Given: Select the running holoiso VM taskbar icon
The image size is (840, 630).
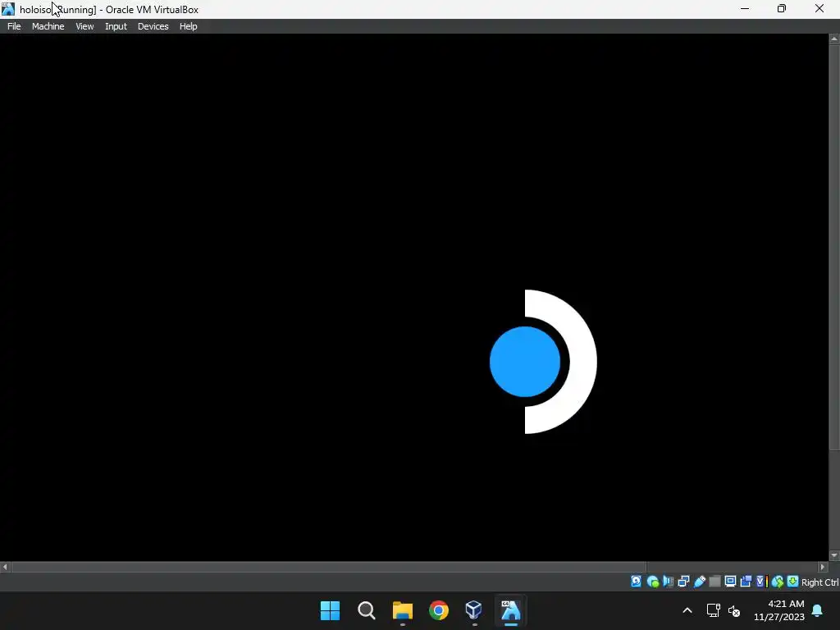Looking at the screenshot, I should tap(510, 610).
